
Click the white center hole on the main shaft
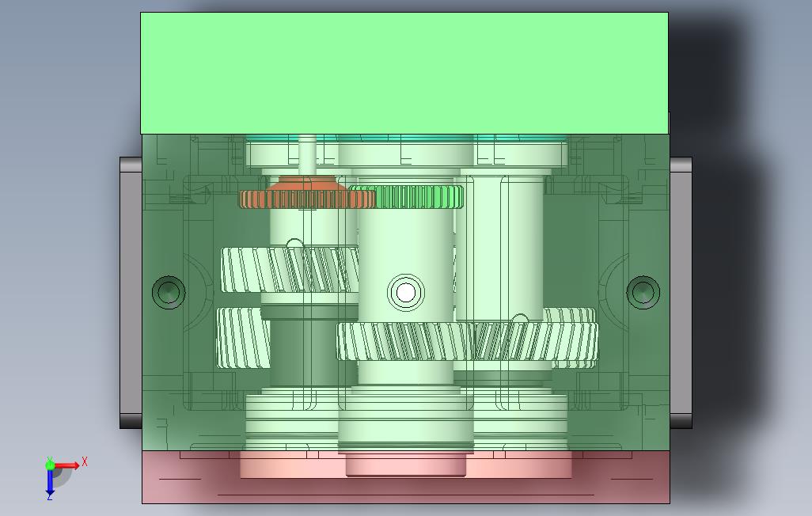pos(406,293)
